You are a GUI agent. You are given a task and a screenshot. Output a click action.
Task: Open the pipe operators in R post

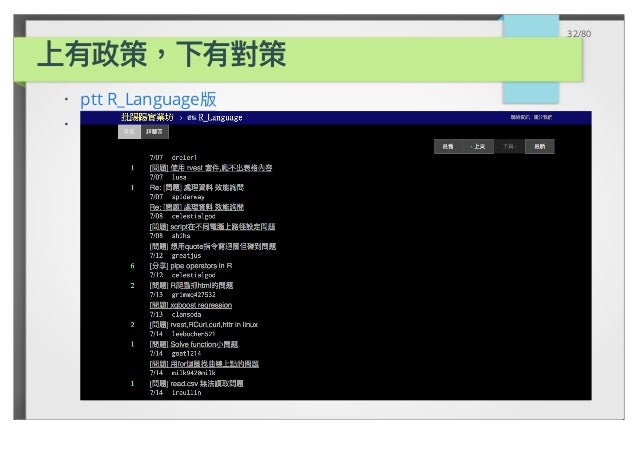click(191, 266)
